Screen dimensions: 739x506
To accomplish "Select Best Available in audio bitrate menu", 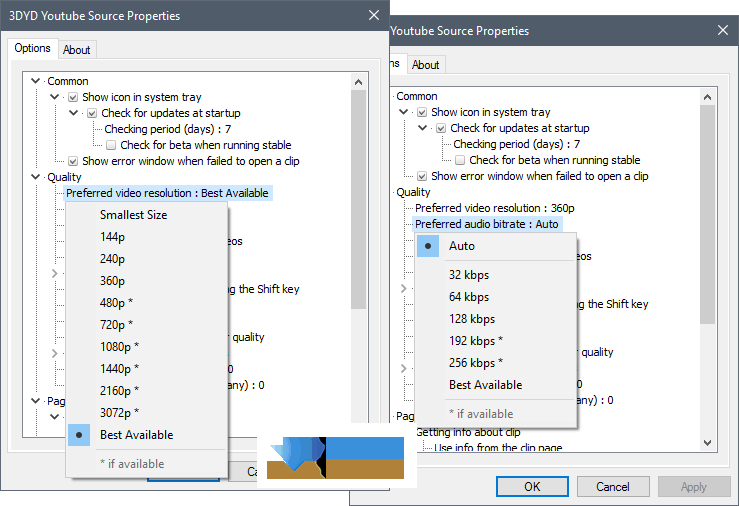I will click(x=496, y=385).
